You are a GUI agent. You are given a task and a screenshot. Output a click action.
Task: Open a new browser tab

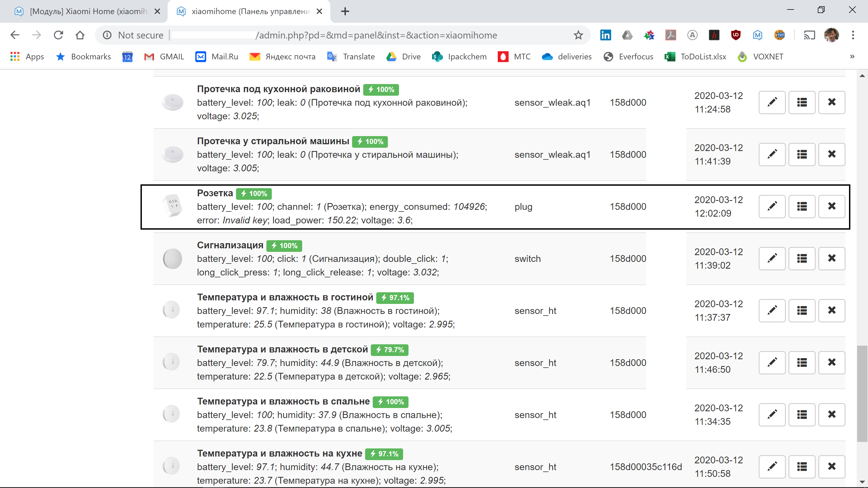[345, 11]
